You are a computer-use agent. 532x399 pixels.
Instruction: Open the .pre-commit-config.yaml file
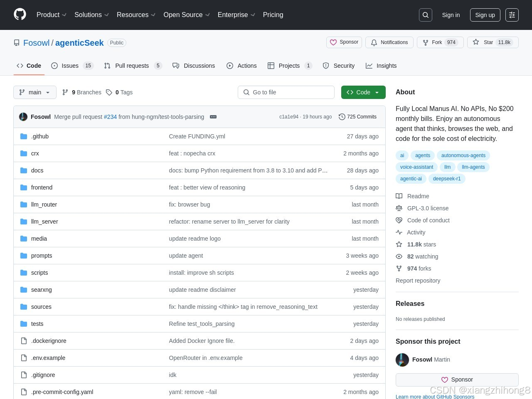(x=62, y=392)
